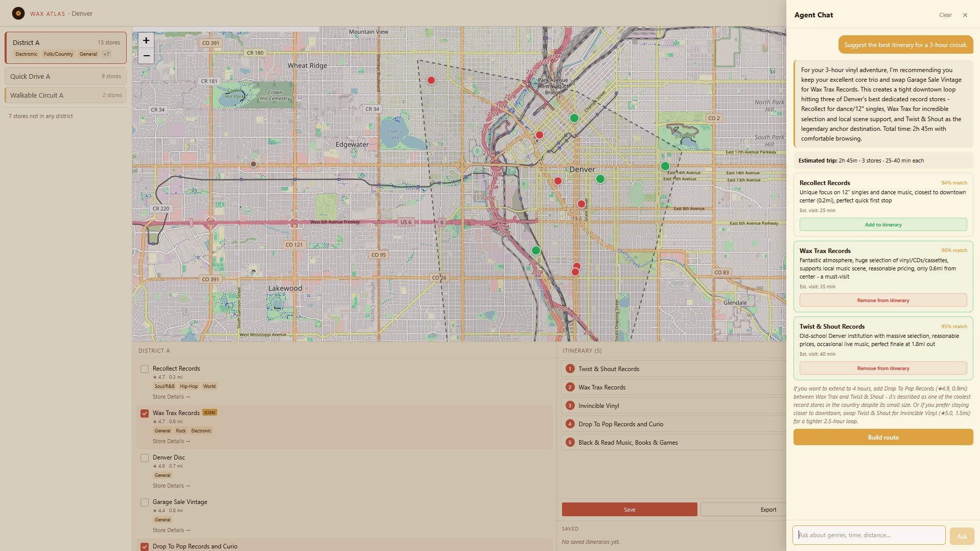Click the green marker near Park Avenue
This screenshot has width=980, height=551.
[574, 118]
